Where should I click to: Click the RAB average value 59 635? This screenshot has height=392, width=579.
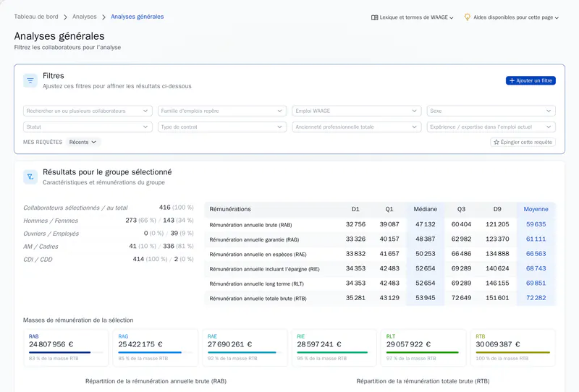coord(536,224)
